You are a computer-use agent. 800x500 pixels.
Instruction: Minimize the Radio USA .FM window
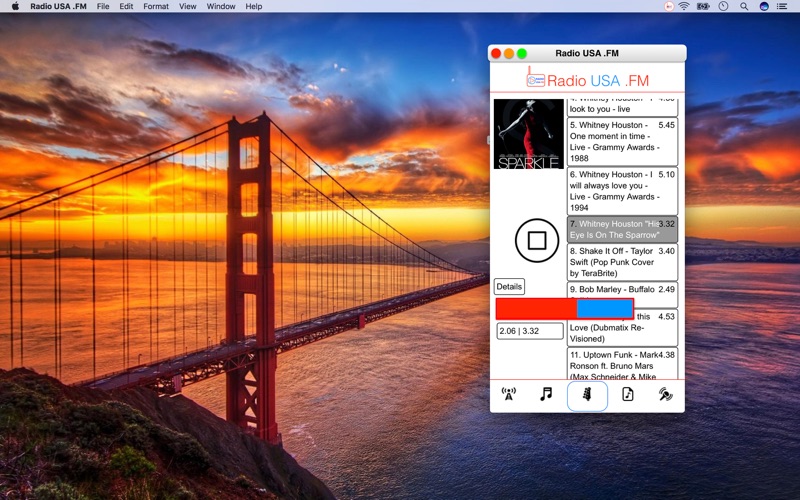coord(509,54)
